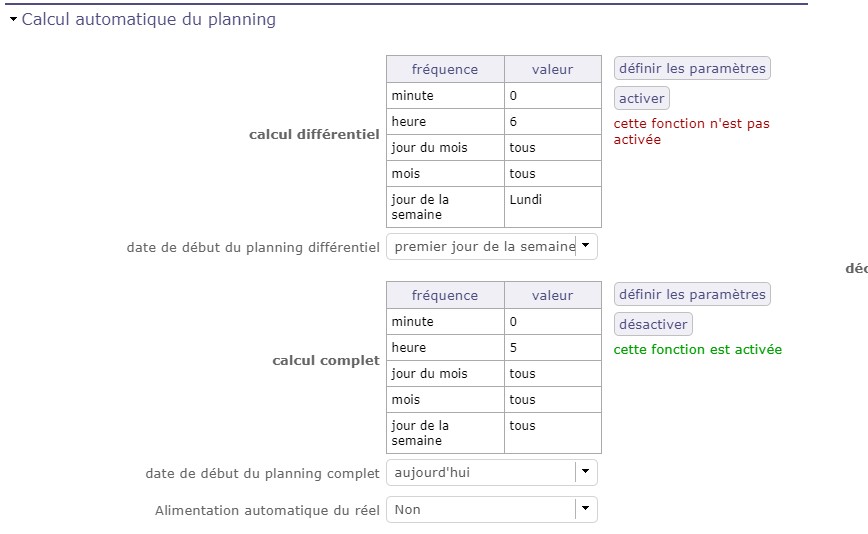This screenshot has width=868, height=534.
Task: Click the "valeur" header in calcul complet table
Action: tap(552, 295)
